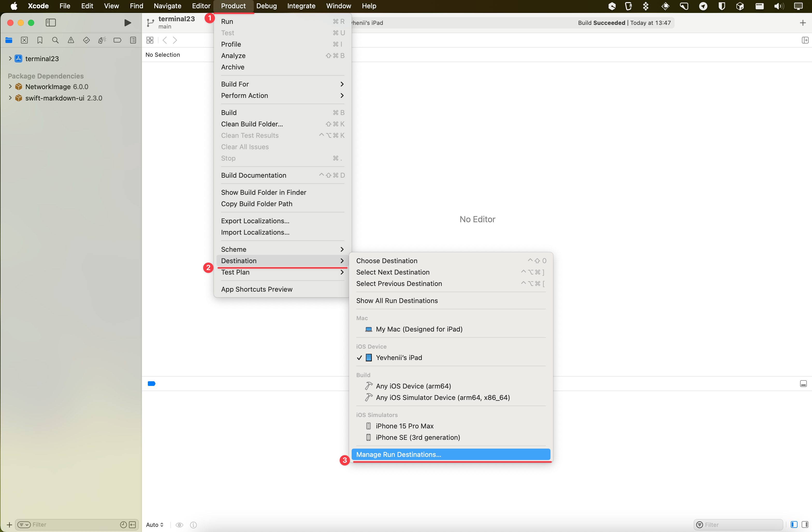Image resolution: width=812 pixels, height=532 pixels.
Task: Expand the NetworkImage package dependency
Action: [10, 86]
